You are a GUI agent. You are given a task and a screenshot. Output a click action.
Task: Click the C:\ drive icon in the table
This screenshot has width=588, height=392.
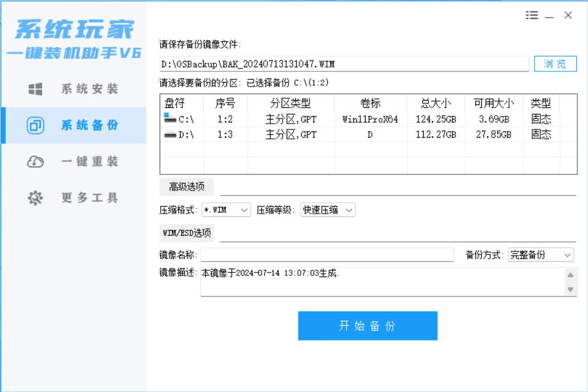tap(169, 118)
